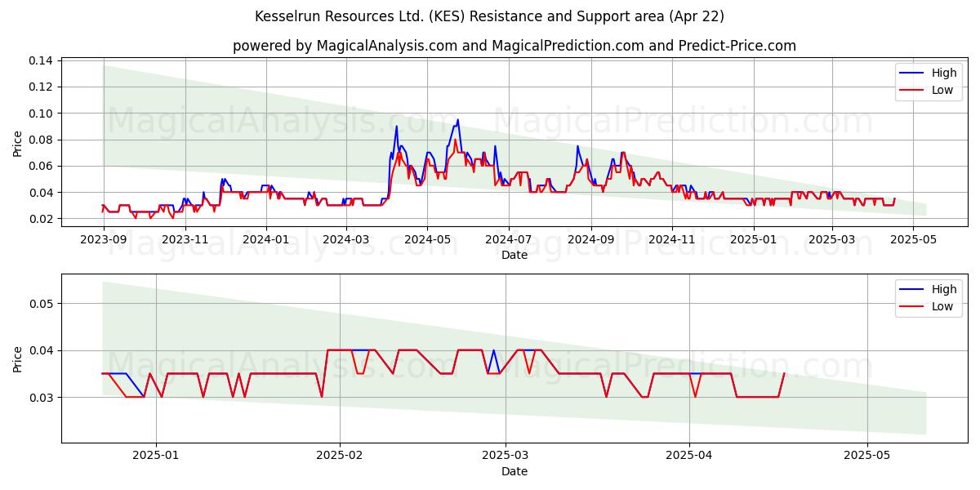Click the 2024-11 tick label
980x490 pixels.
(671, 239)
